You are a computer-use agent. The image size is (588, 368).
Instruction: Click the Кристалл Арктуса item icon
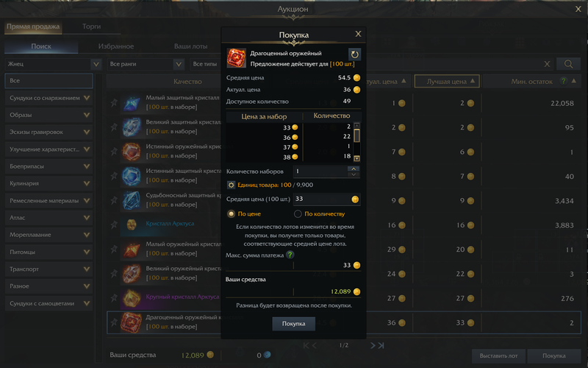click(132, 224)
